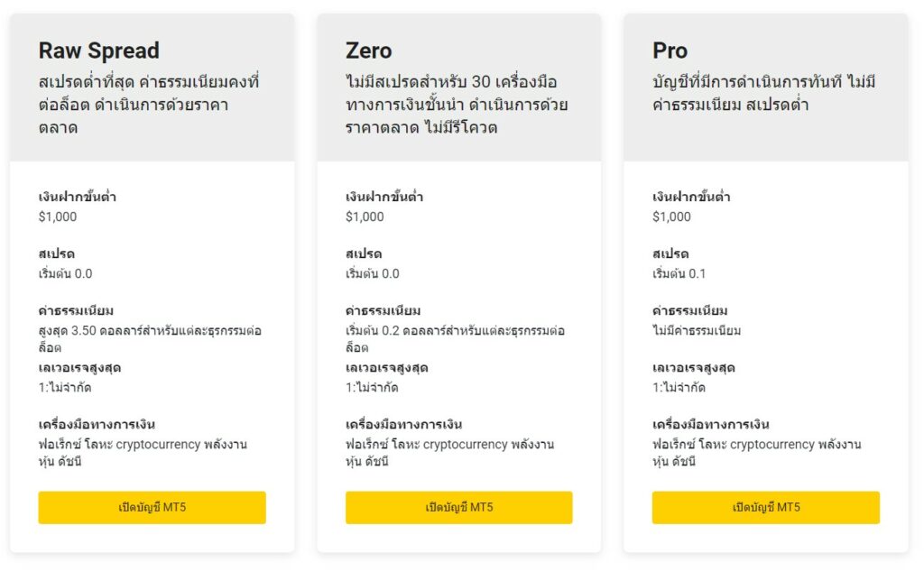
Task: Click the leverage value in Zero card
Action: pos(372,387)
